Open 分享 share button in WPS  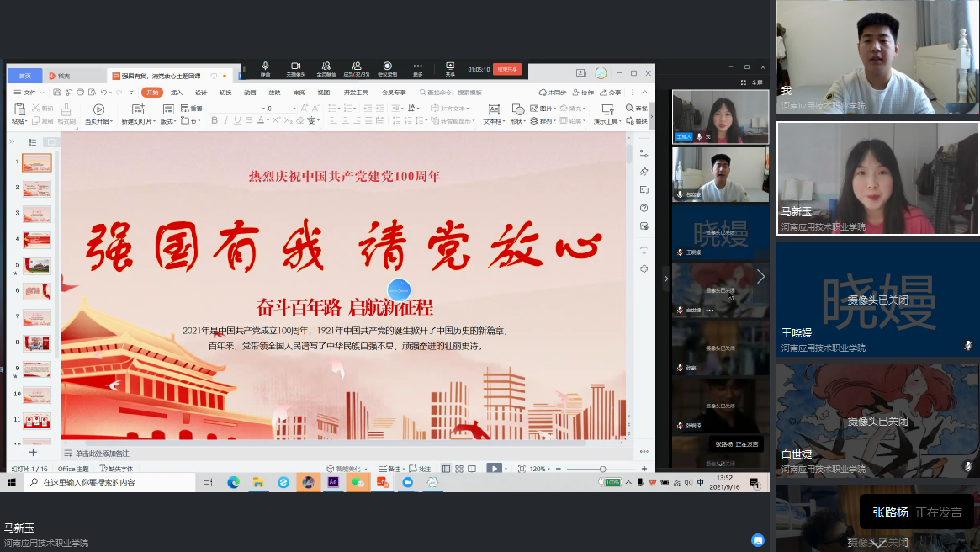(611, 93)
